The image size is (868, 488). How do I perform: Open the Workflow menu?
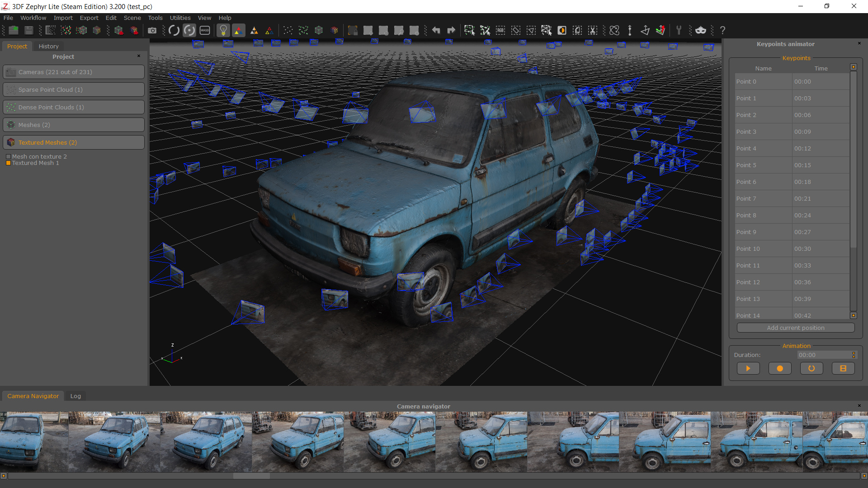tap(33, 18)
